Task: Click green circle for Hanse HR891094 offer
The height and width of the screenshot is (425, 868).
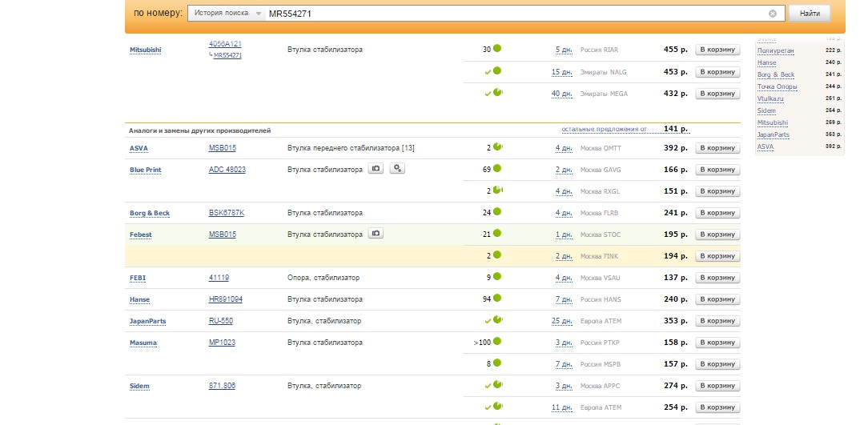Action: 497,299
